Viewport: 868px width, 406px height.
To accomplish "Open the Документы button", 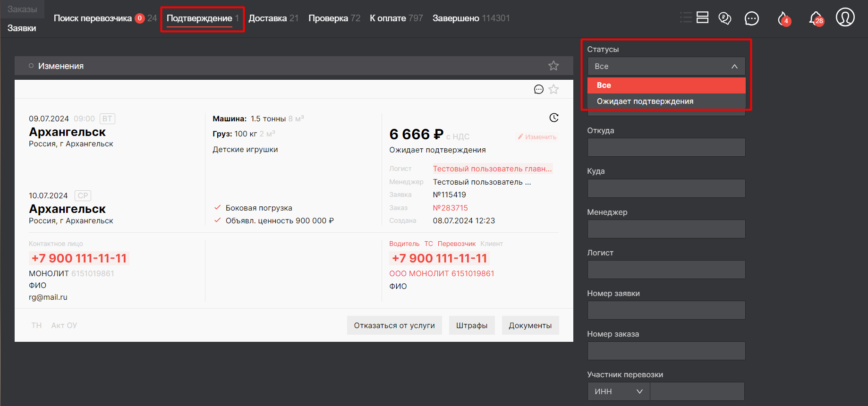I will (530, 325).
